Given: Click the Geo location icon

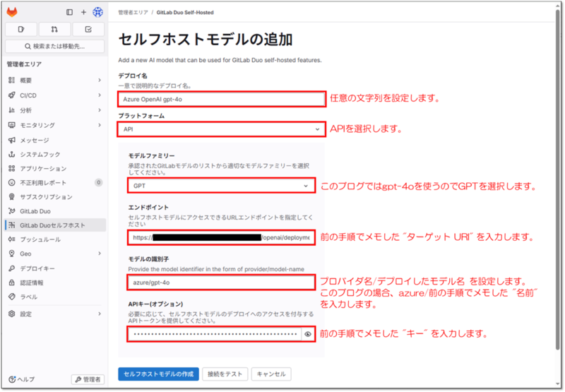Looking at the screenshot, I should click(12, 254).
